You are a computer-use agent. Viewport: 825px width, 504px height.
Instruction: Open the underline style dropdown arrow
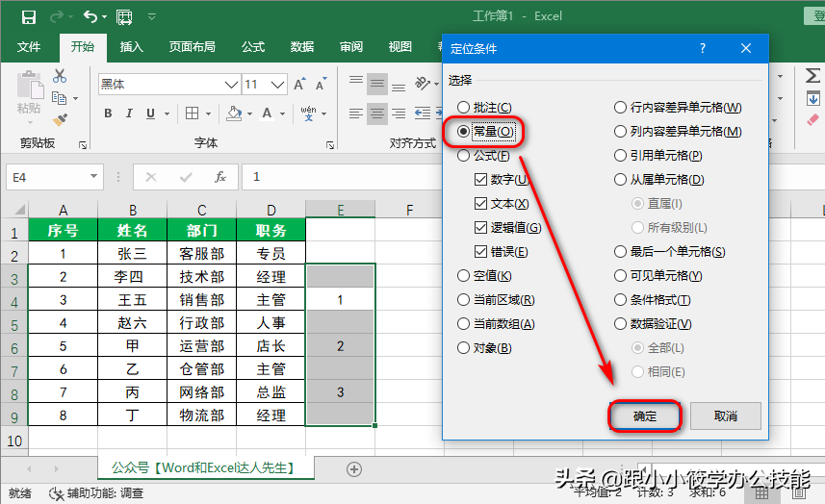click(x=167, y=113)
